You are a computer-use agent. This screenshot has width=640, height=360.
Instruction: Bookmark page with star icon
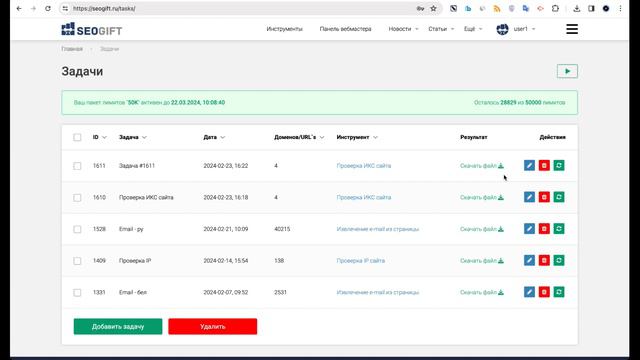(433, 8)
